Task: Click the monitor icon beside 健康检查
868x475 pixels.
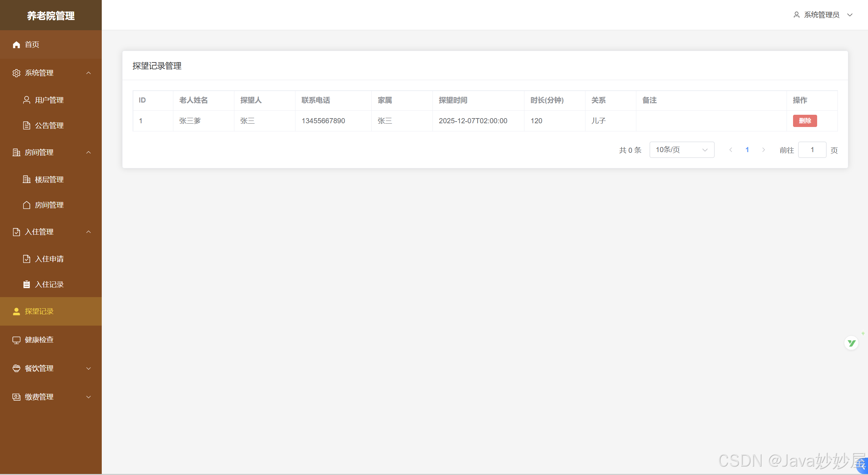Action: (16, 340)
